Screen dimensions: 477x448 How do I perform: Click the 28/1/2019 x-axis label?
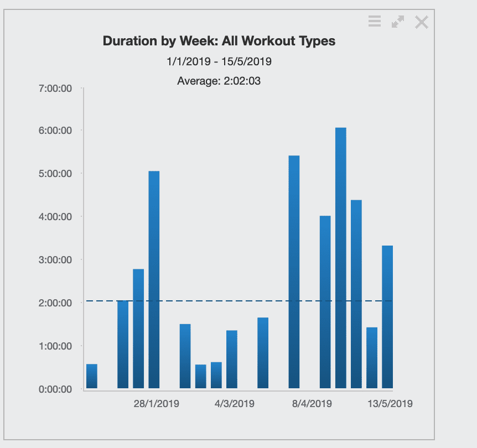157,404
